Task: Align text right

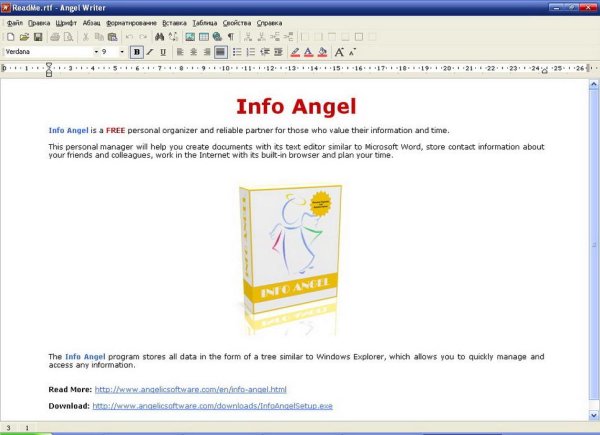Action: click(207, 52)
